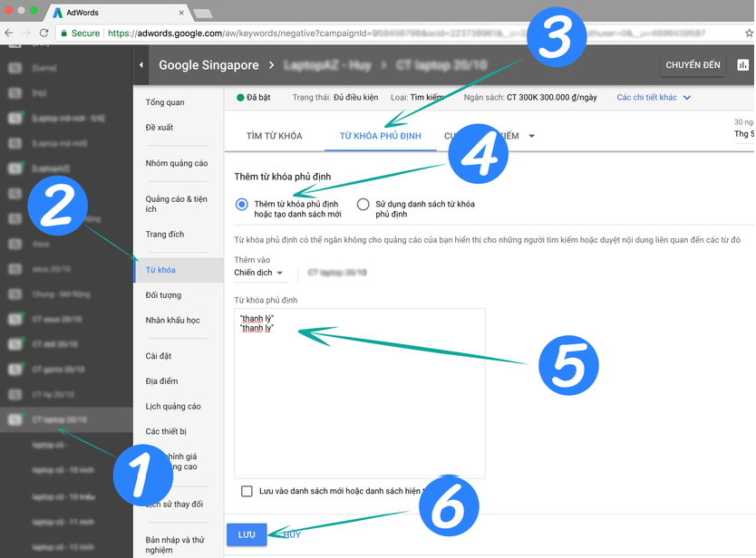Open Đối tượng menu item

pyautogui.click(x=163, y=295)
